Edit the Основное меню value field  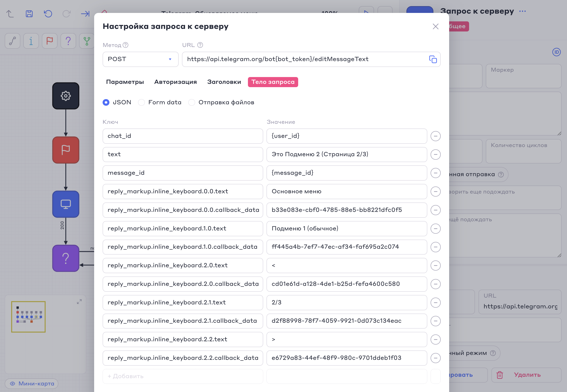click(347, 192)
